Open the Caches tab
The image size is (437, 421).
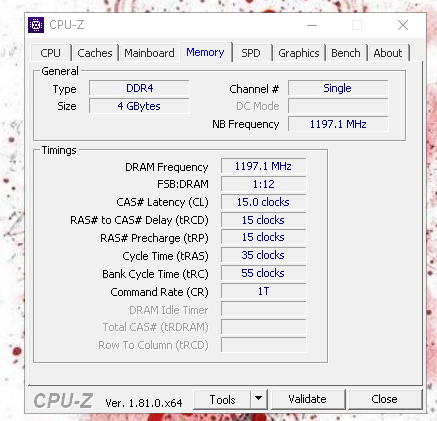coord(95,53)
